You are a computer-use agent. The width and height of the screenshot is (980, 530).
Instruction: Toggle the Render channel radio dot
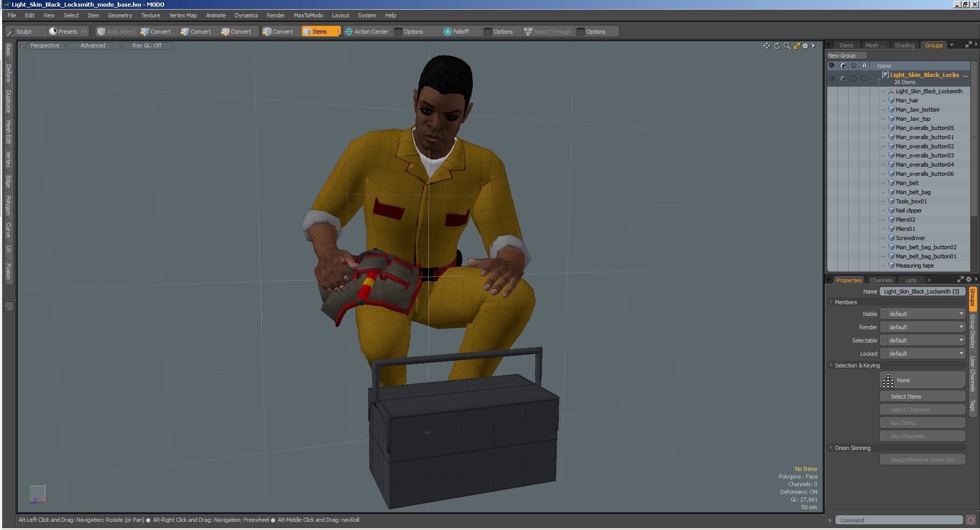tap(884, 327)
